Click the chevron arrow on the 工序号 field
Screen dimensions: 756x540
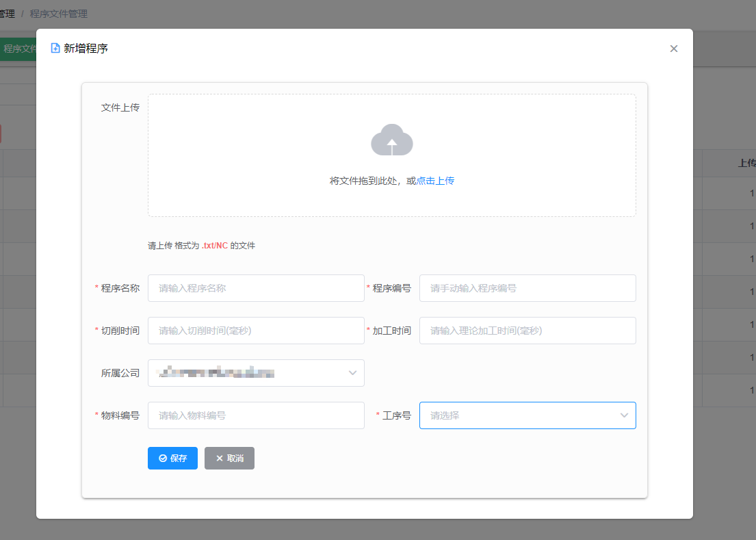coord(623,415)
